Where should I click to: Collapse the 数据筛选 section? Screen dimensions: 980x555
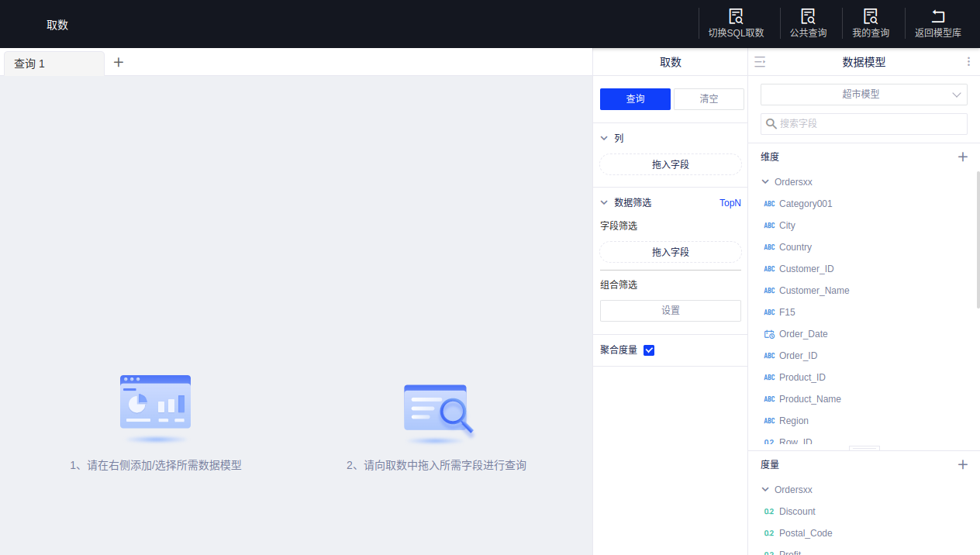(605, 202)
